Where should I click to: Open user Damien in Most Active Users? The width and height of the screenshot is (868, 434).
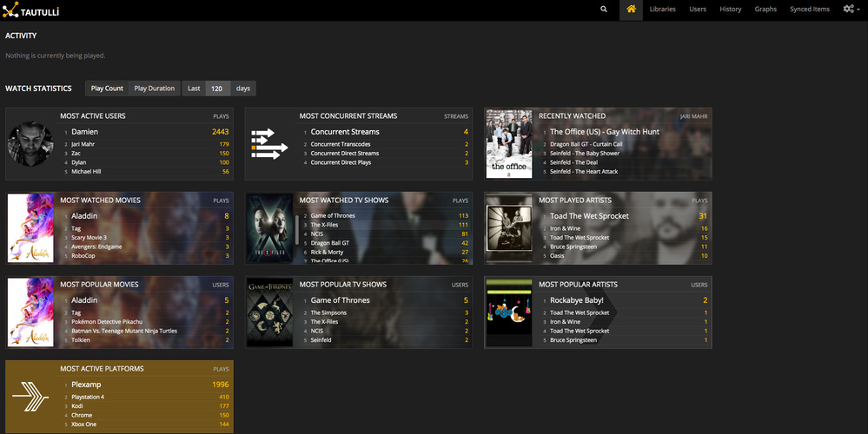click(84, 132)
